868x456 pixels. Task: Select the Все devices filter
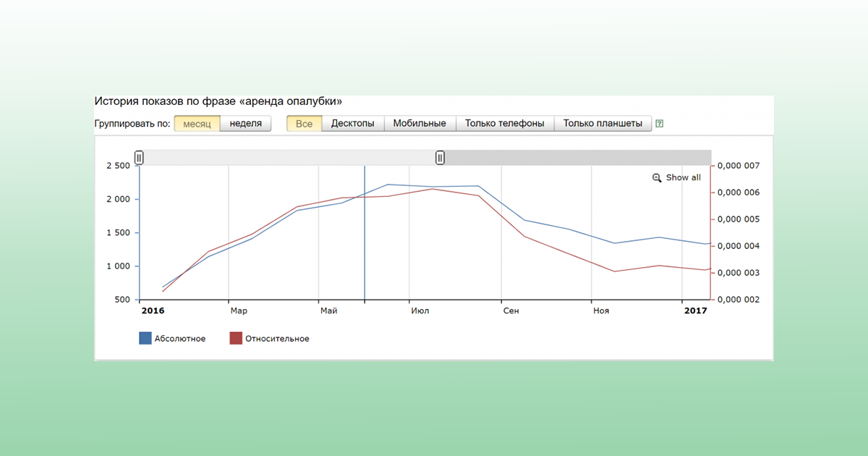click(305, 124)
